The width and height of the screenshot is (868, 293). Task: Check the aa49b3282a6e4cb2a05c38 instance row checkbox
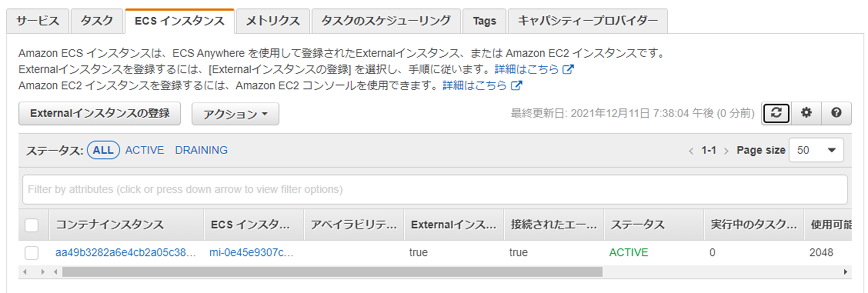pyautogui.click(x=32, y=253)
